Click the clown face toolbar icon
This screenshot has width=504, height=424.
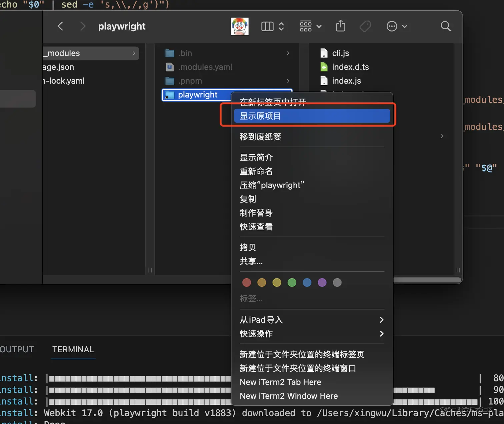240,26
